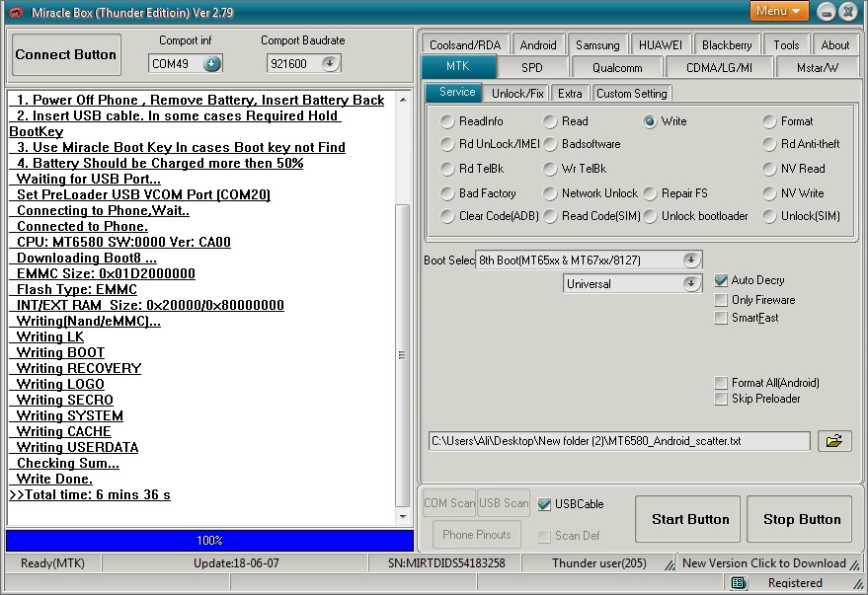Enable the Skip Preloader checkbox

[721, 399]
